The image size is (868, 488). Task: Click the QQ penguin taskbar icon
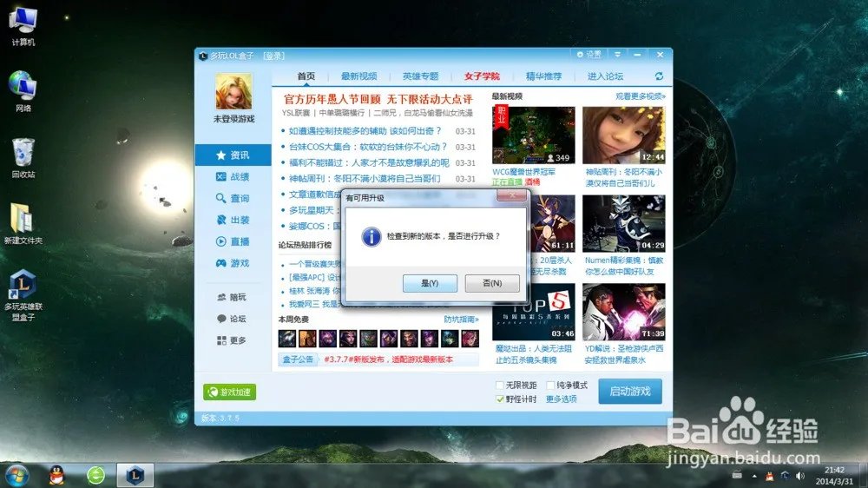[x=56, y=475]
